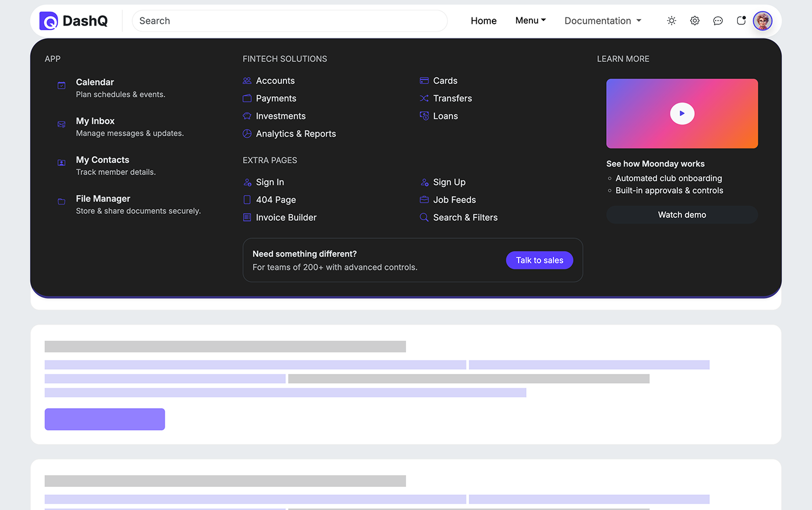The width and height of the screenshot is (812, 510).
Task: Click inside the search field
Action: [289, 20]
